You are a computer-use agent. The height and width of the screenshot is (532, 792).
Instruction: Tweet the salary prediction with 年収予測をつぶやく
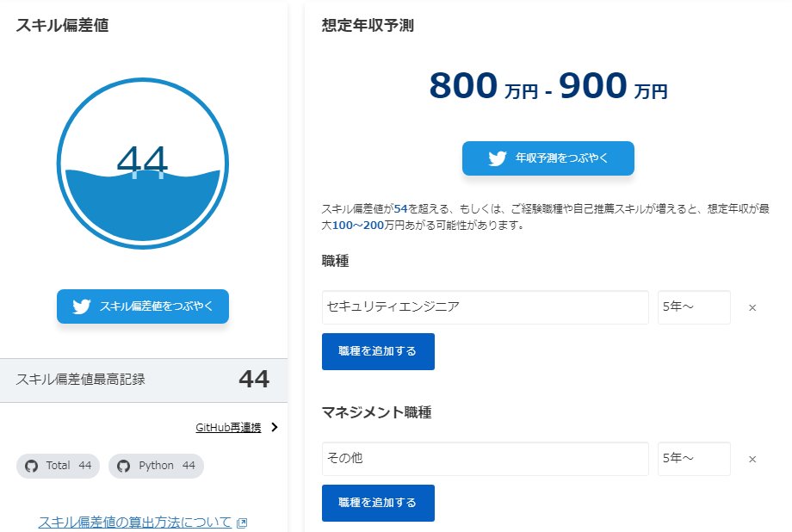click(x=548, y=158)
